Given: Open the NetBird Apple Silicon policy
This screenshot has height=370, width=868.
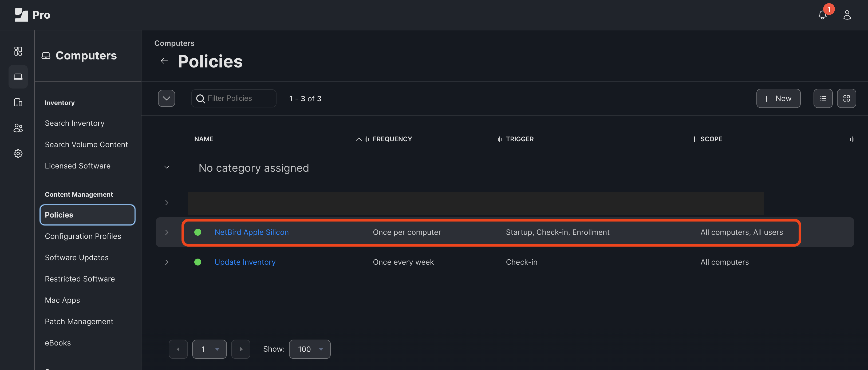Looking at the screenshot, I should (x=251, y=232).
